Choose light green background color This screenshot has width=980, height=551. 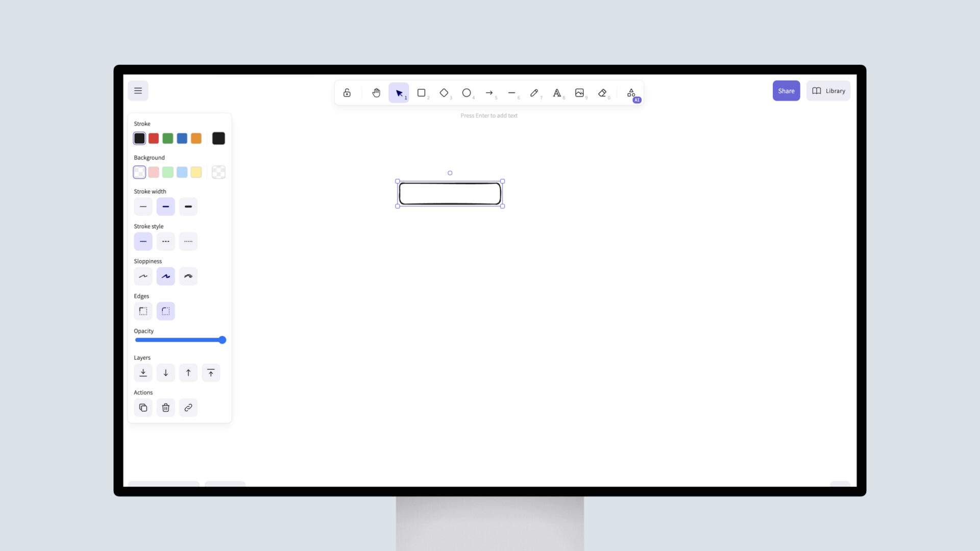point(168,172)
